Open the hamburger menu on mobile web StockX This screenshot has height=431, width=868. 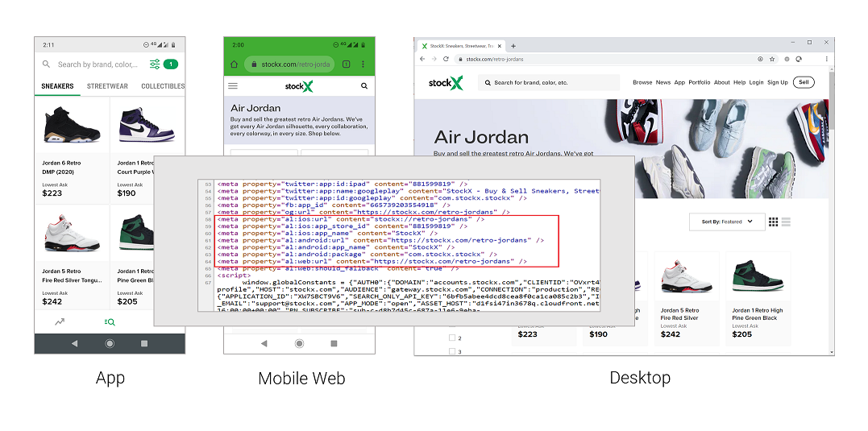[x=233, y=86]
